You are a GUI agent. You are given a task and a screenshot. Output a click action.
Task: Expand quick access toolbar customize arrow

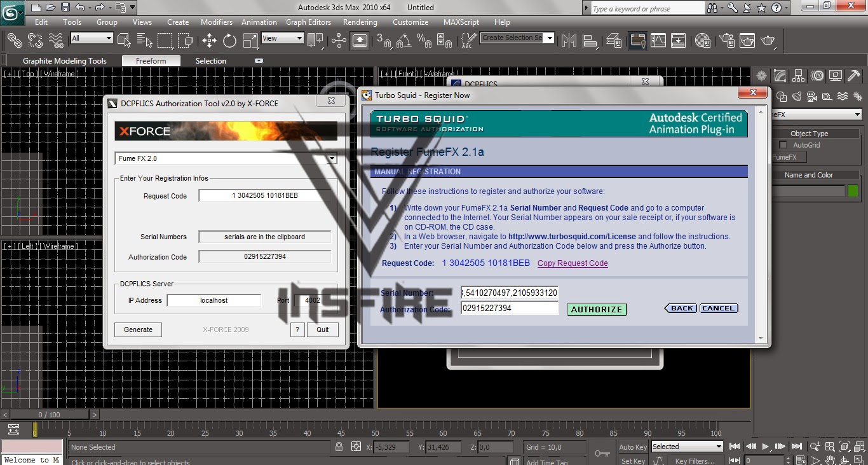pos(132,8)
